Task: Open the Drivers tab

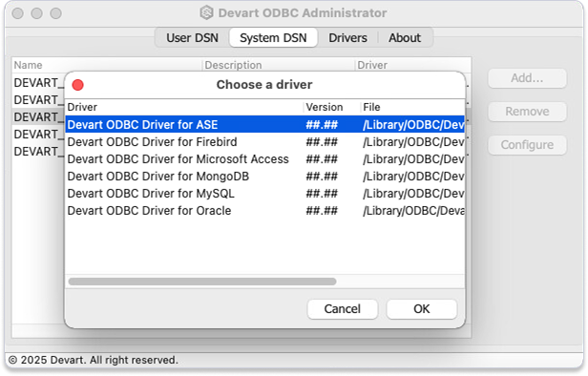Action: pyautogui.click(x=347, y=38)
